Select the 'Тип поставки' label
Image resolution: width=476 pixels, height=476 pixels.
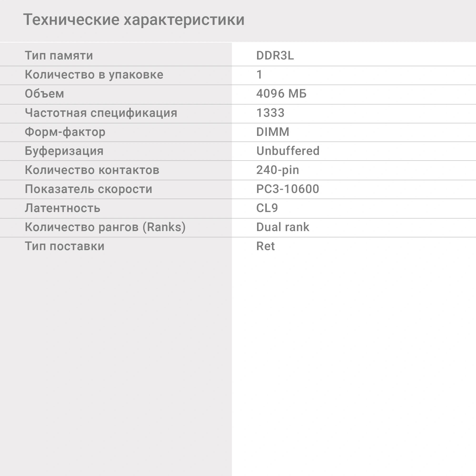[x=64, y=246]
